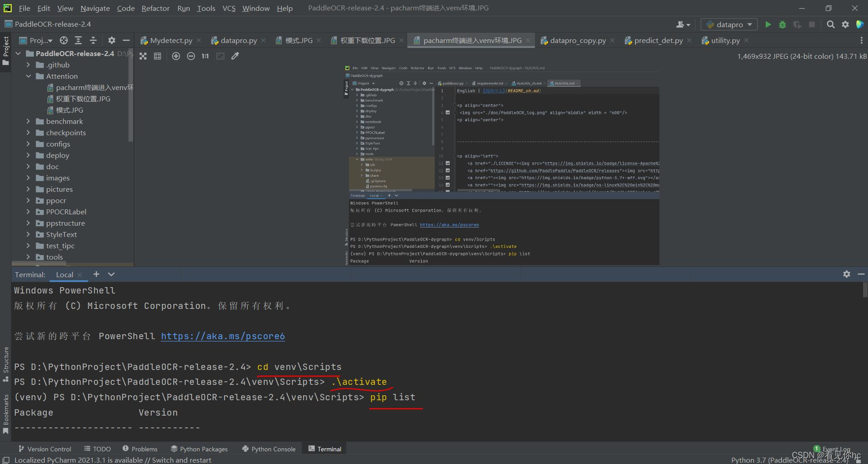The image size is (868, 464).
Task: Open the user account icon menu
Action: 683,24
